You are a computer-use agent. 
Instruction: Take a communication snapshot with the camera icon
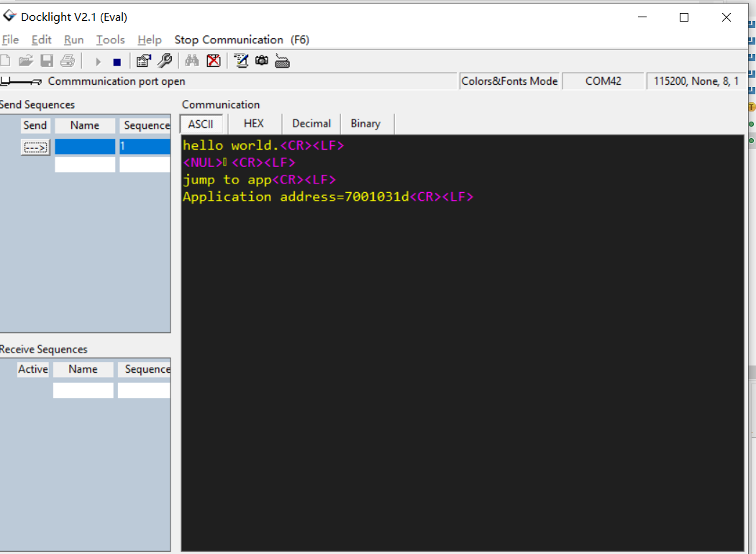(261, 60)
